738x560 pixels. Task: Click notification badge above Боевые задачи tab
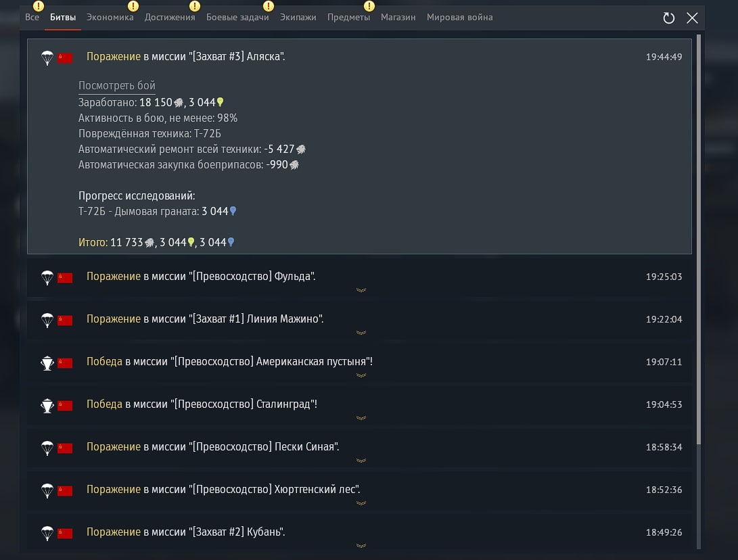269,6
